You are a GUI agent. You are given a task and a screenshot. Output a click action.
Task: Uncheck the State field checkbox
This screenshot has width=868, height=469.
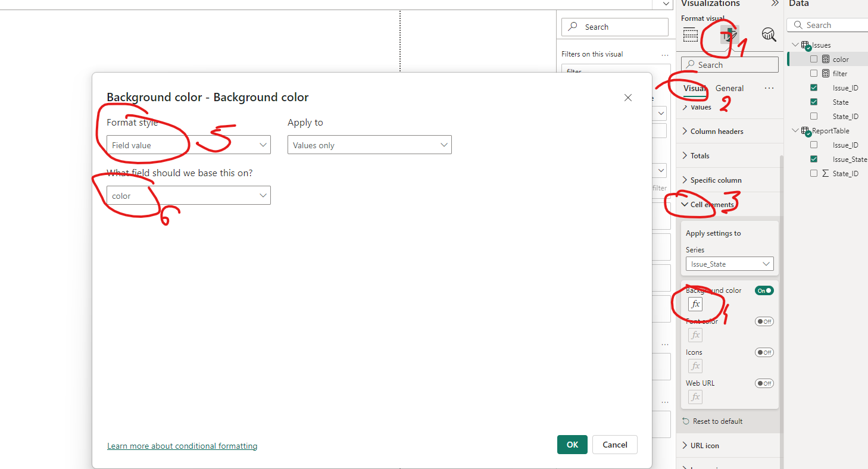(x=814, y=102)
